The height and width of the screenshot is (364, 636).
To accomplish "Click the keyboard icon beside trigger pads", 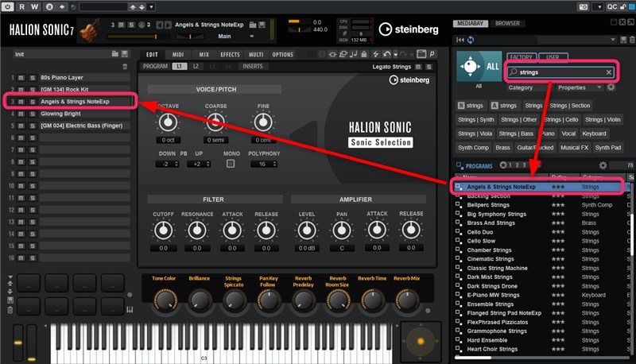I will pyautogui.click(x=130, y=310).
